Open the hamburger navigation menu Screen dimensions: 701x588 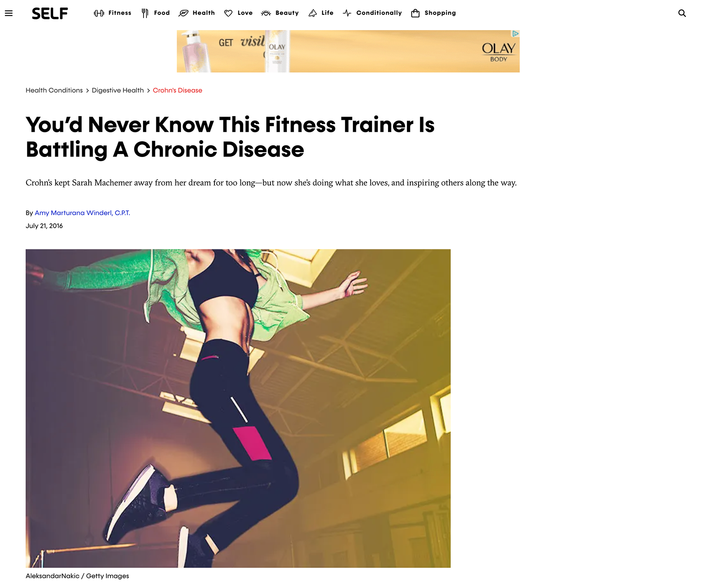9,13
